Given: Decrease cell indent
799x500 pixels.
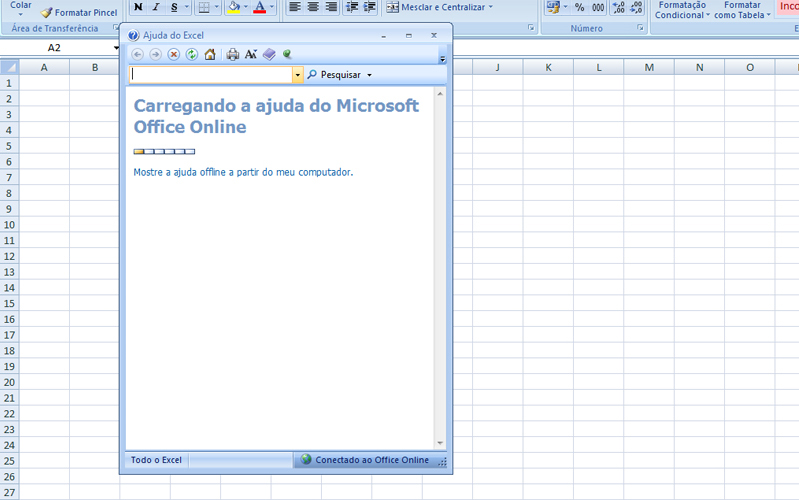Looking at the screenshot, I should point(352,7).
